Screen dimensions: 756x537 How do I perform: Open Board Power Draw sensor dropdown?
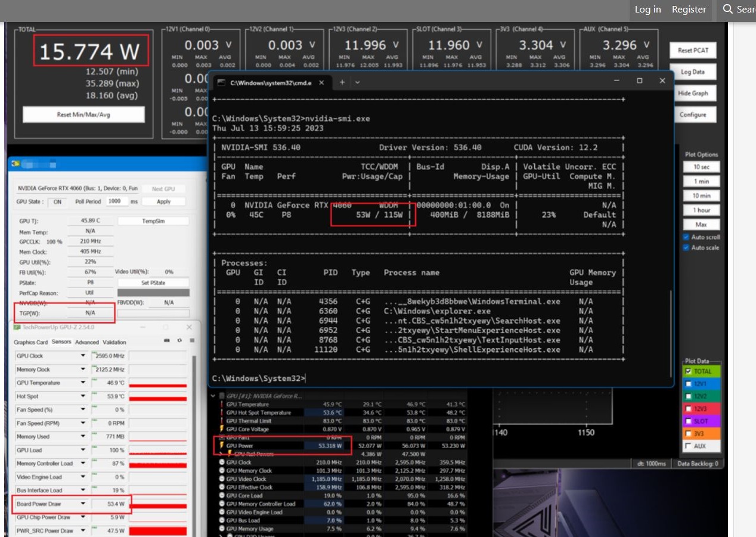pos(83,504)
